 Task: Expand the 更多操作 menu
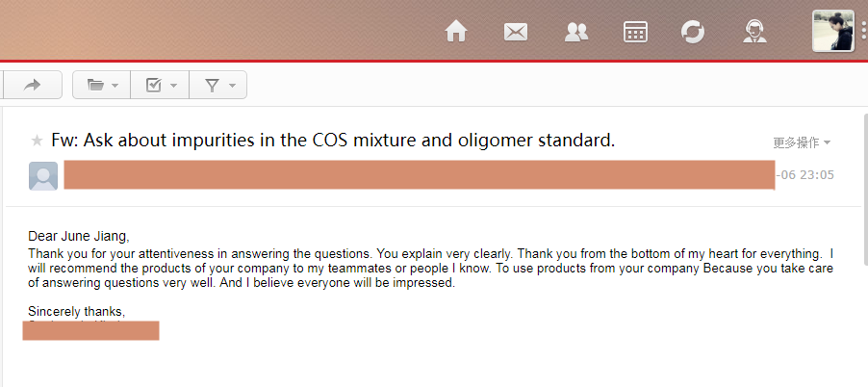(802, 142)
